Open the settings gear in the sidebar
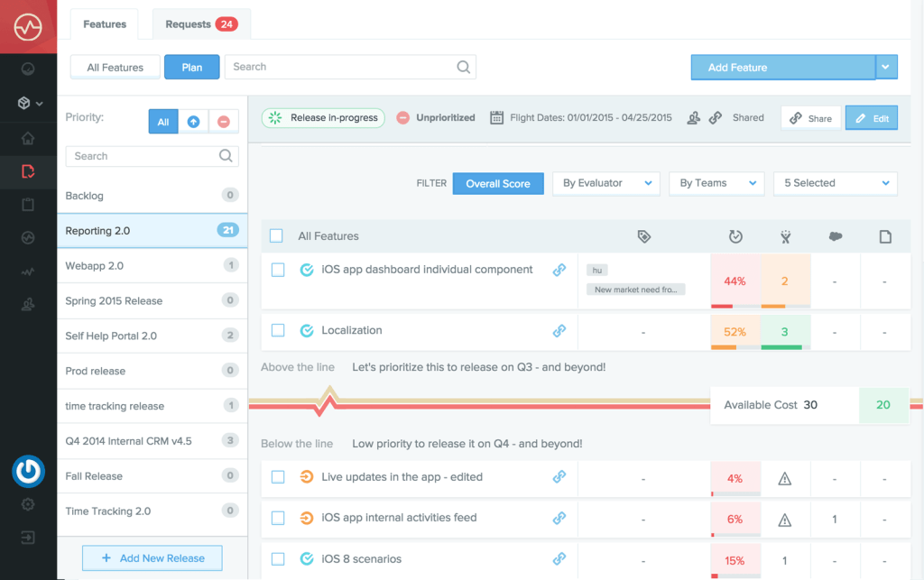The image size is (924, 580). click(28, 505)
